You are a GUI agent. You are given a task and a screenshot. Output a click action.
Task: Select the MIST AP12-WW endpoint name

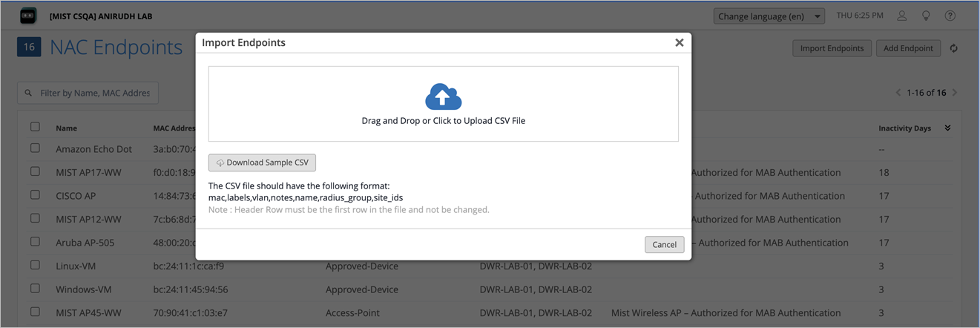88,219
